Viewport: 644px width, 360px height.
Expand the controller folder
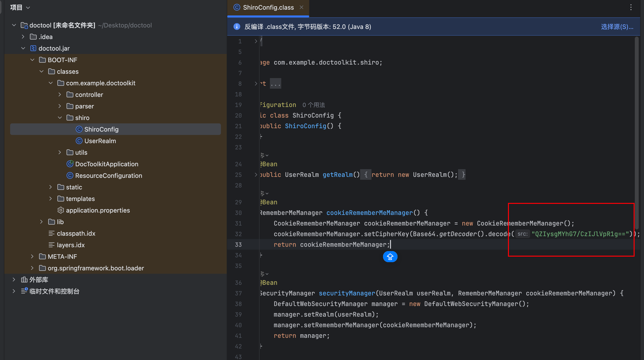coord(60,95)
